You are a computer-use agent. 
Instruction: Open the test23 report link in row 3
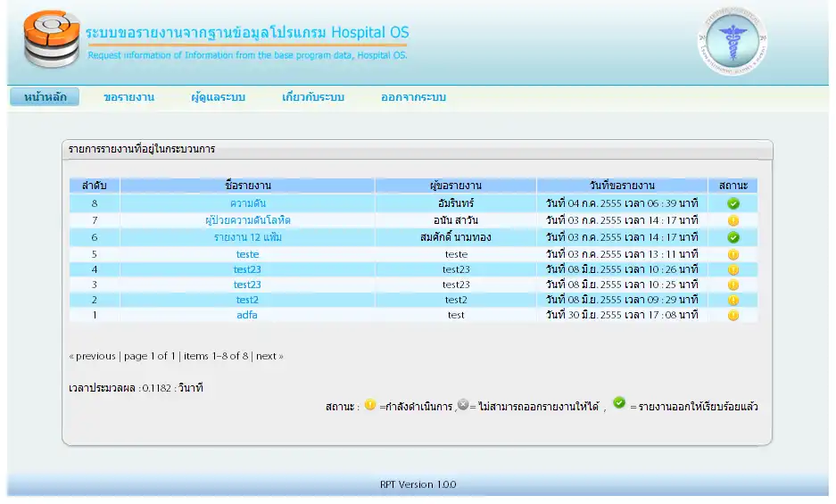(x=247, y=285)
